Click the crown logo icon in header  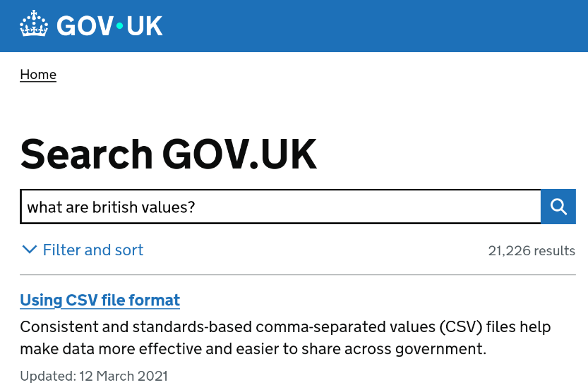coord(34,25)
